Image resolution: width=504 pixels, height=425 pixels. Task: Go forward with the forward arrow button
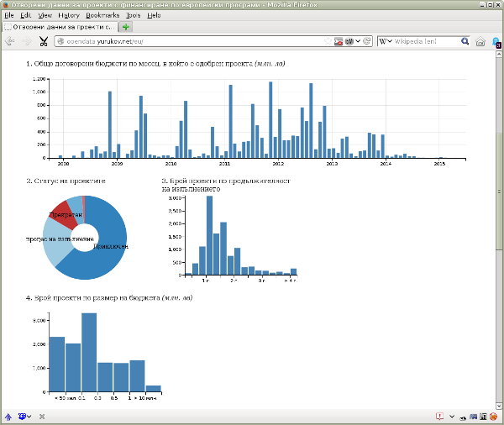[x=26, y=41]
